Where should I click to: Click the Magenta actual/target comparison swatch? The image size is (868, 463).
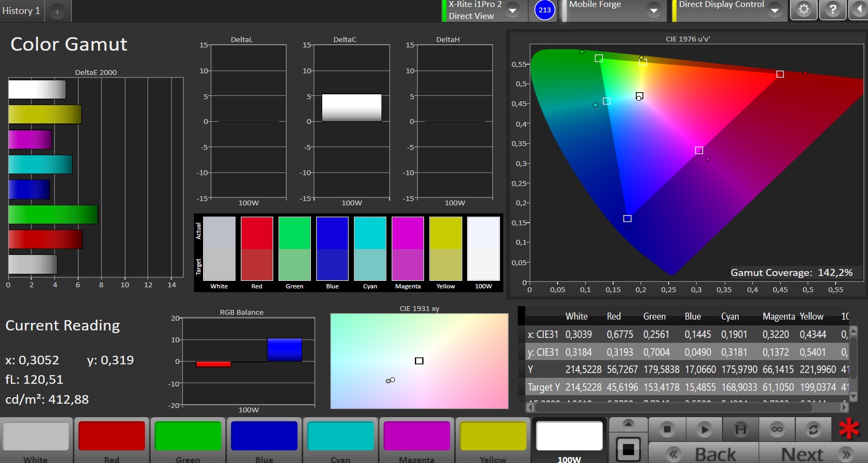(x=408, y=248)
